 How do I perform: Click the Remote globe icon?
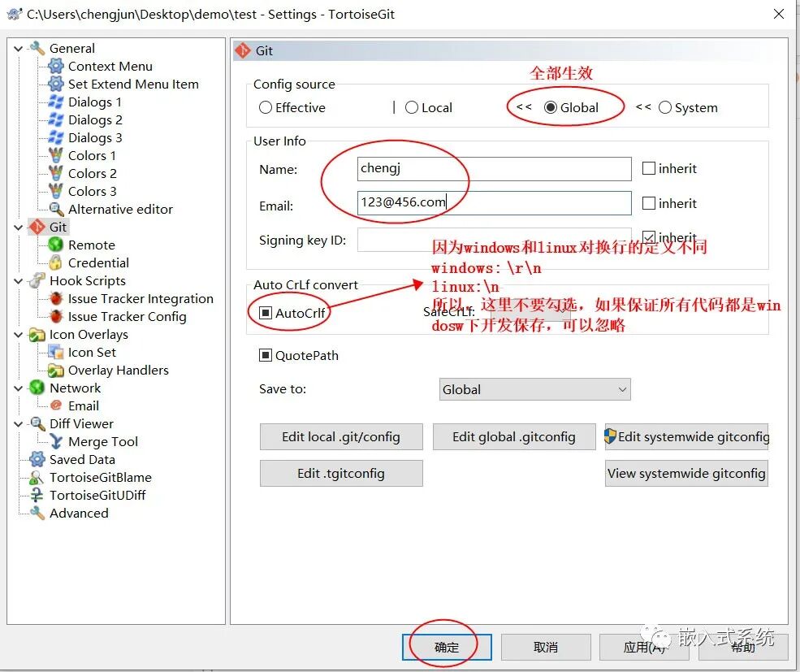click(55, 245)
